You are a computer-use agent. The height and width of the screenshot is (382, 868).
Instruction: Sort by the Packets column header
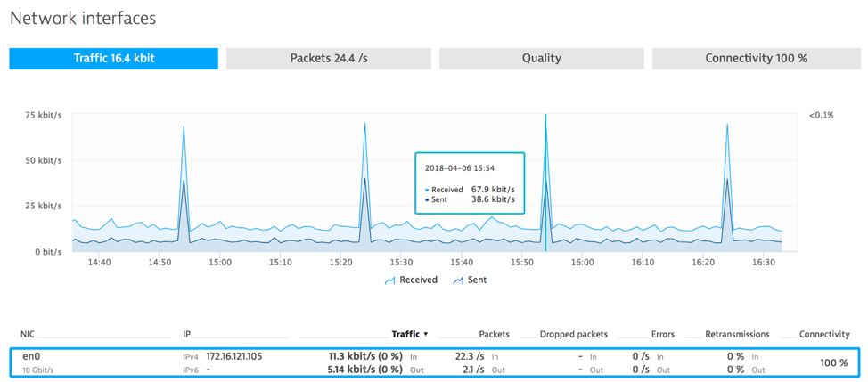click(x=495, y=335)
